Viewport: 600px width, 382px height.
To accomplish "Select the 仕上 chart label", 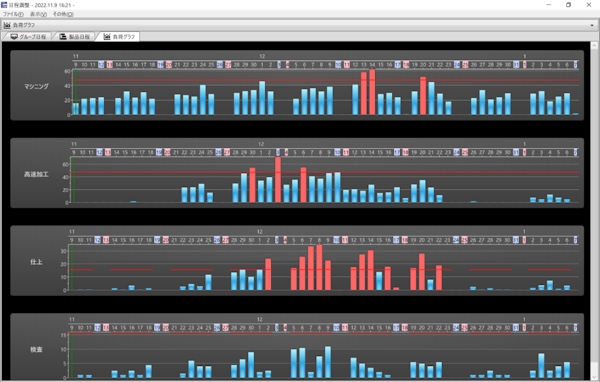I will [x=36, y=262].
